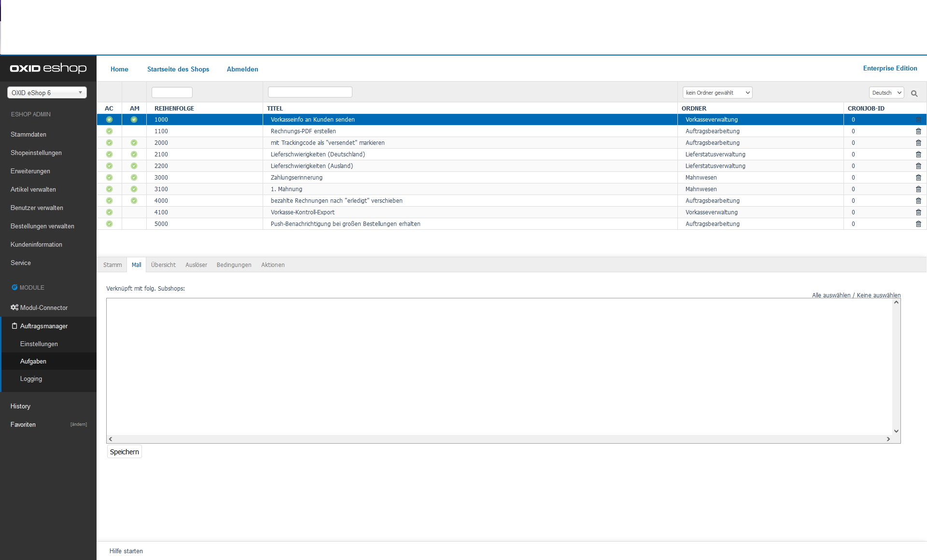Click the trash icon for the Vorkasse-Kontroll-Export row
Viewport: 927px width, 560px height.
coord(918,212)
